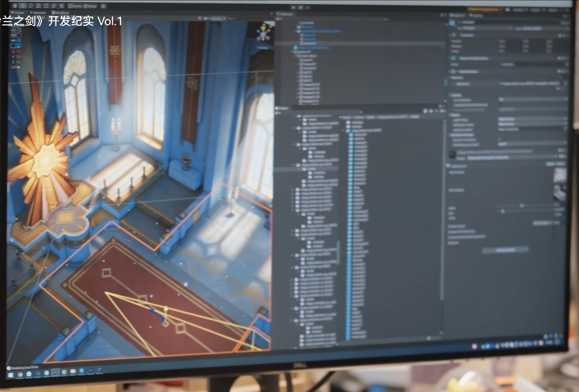This screenshot has height=392, width=579.
Task: Select the Move tool in Unity toolbar
Action: [23, 5]
